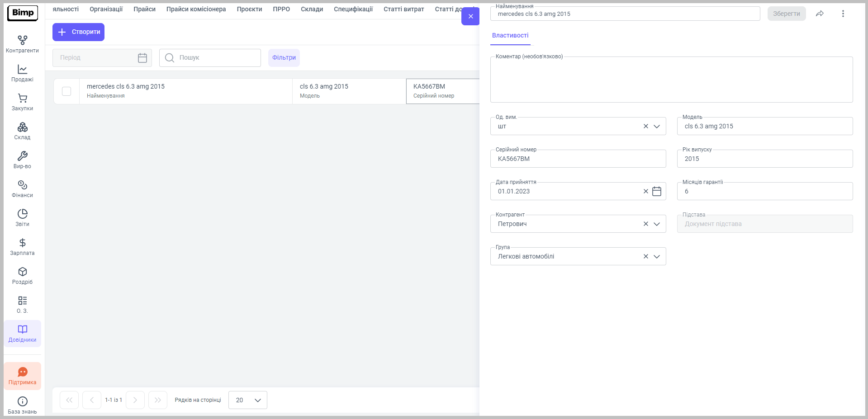Viewport: 868px width, 419px height.
Task: Edit the Найменування name field
Action: click(625, 14)
